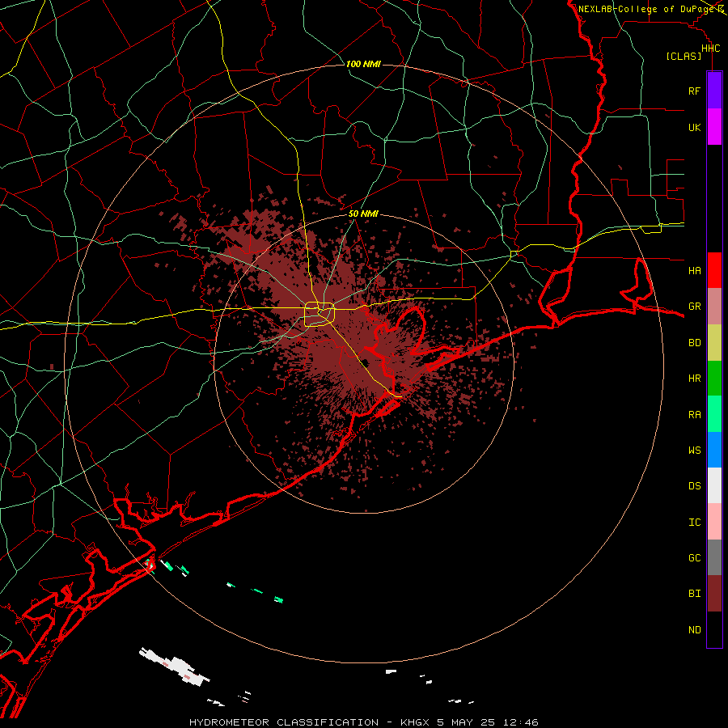The image size is (728, 728).
Task: Click the BI dark red legend swatch
Action: [x=714, y=594]
